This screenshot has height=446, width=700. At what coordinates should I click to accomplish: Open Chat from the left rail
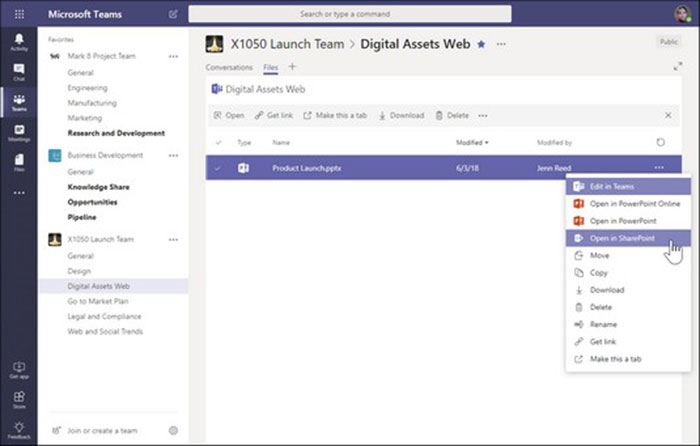[x=19, y=72]
